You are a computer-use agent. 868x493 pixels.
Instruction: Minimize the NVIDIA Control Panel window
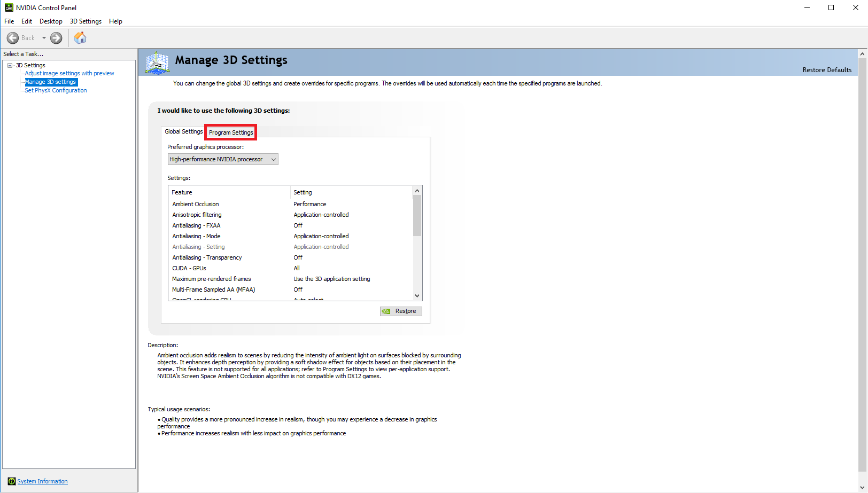click(807, 7)
